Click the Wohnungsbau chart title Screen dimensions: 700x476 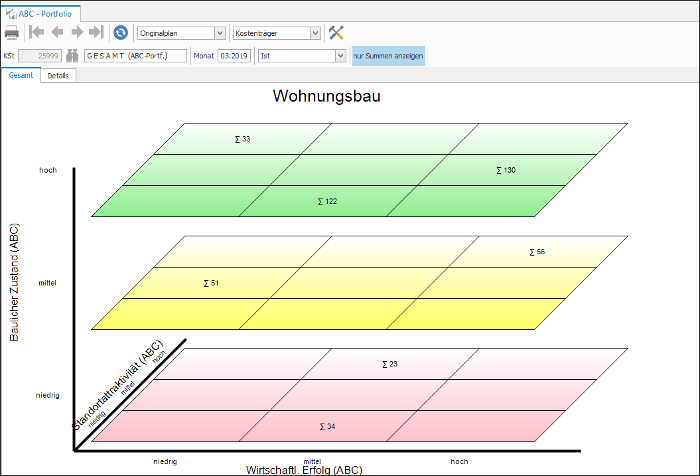coord(327,96)
